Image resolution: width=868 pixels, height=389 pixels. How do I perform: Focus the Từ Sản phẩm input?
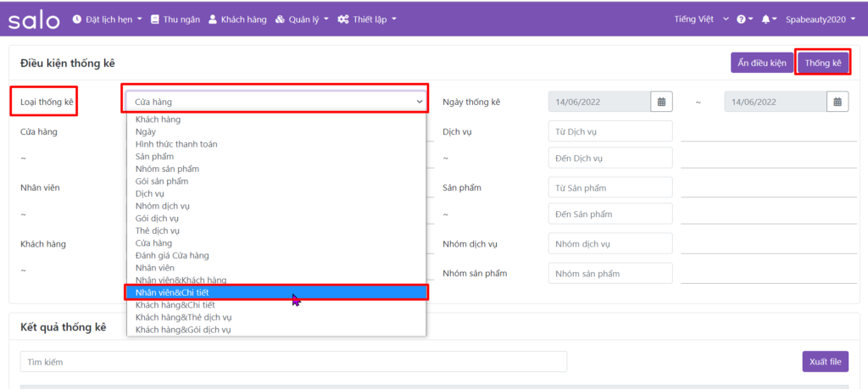coord(610,187)
